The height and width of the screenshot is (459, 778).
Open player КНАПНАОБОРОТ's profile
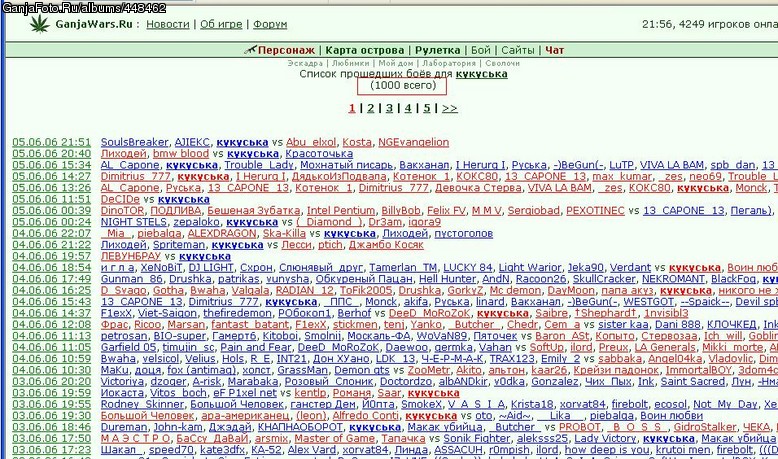pos(300,428)
